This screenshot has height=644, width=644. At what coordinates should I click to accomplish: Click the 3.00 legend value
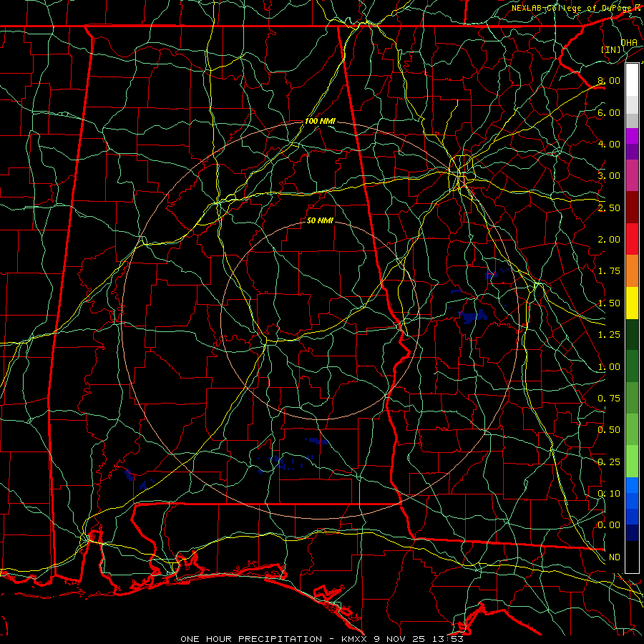pos(609,176)
